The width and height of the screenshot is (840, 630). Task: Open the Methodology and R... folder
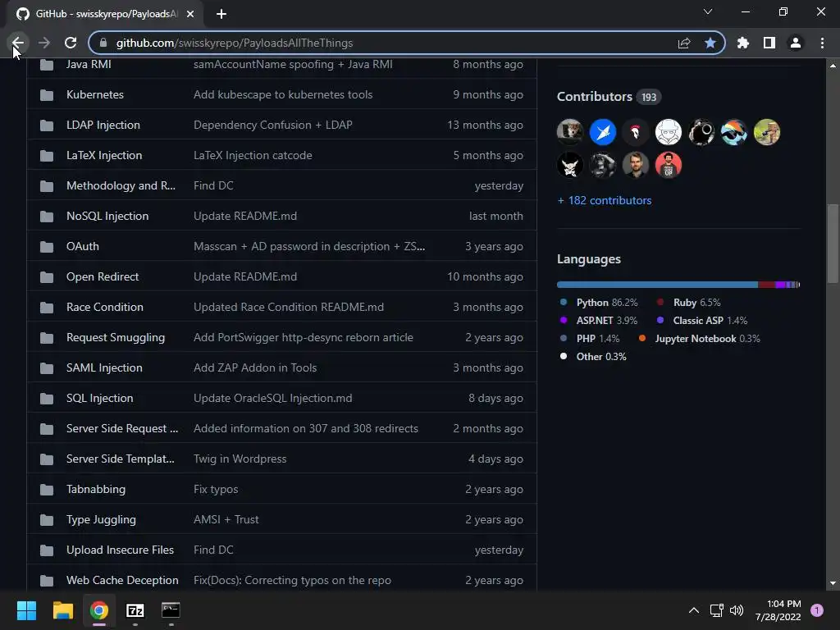[x=121, y=186]
